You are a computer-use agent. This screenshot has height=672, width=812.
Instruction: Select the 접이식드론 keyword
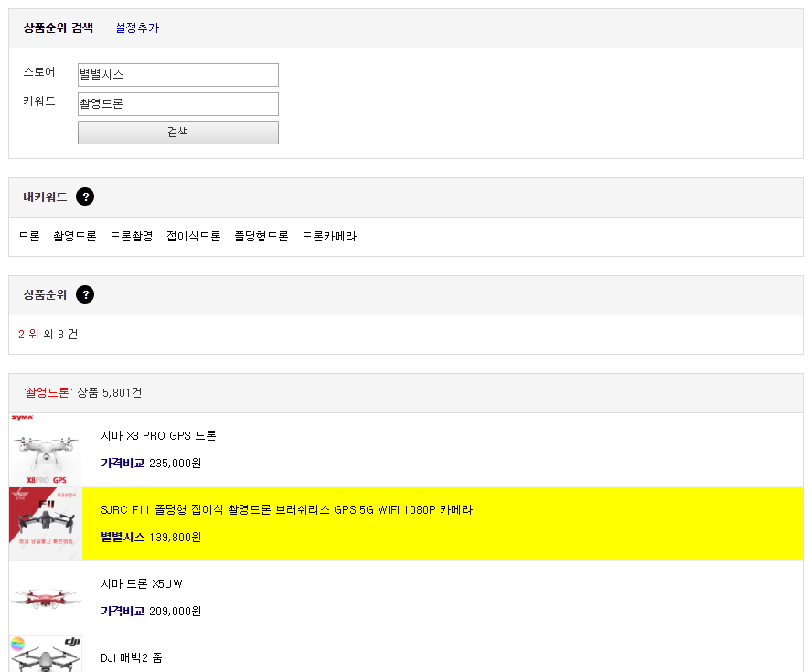194,237
